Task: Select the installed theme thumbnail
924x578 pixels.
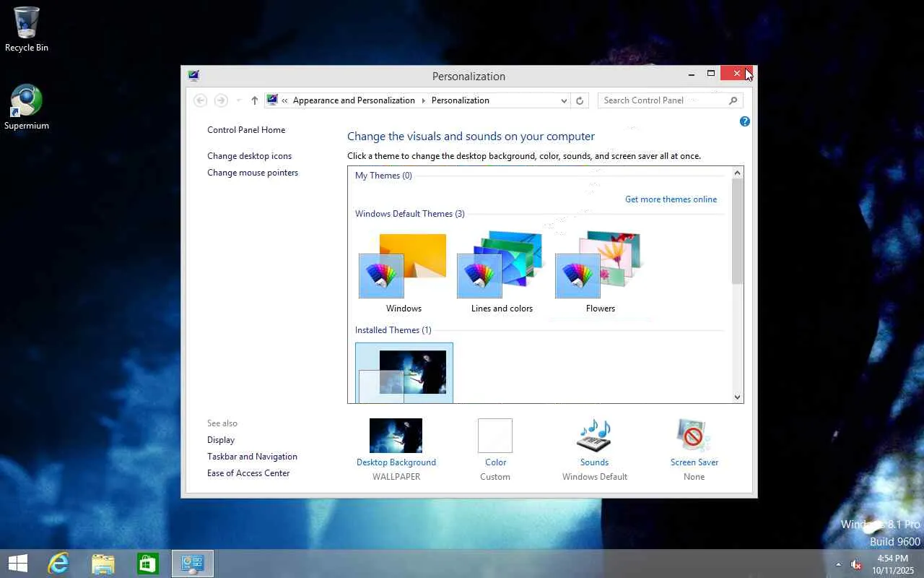Action: coord(404,373)
